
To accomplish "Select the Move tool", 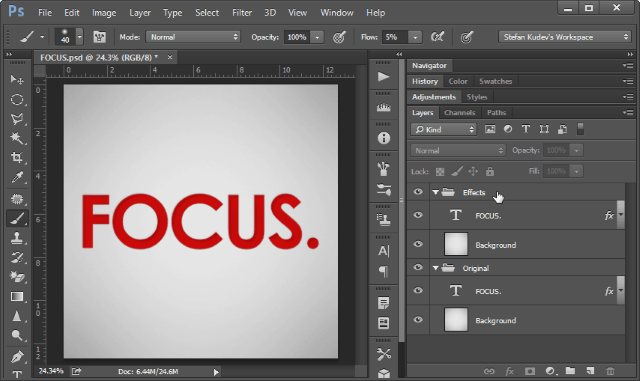I will (x=17, y=79).
